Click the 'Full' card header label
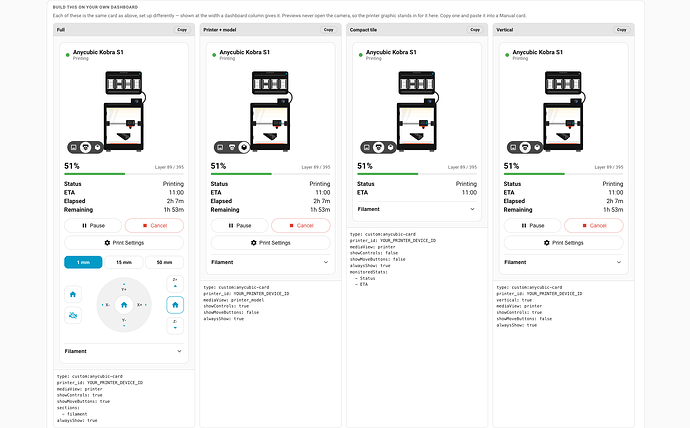Viewport: 690px width, 428px height. point(61,30)
